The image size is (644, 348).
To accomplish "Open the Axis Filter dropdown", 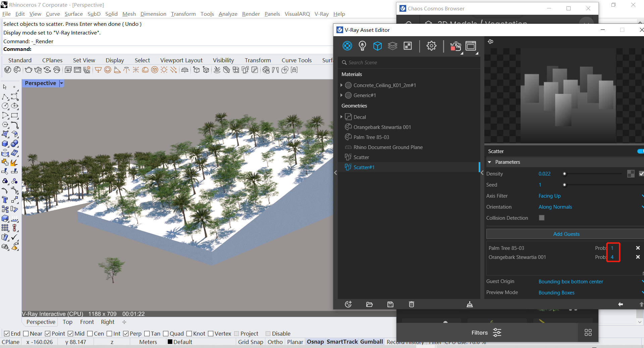I will pyautogui.click(x=591, y=196).
